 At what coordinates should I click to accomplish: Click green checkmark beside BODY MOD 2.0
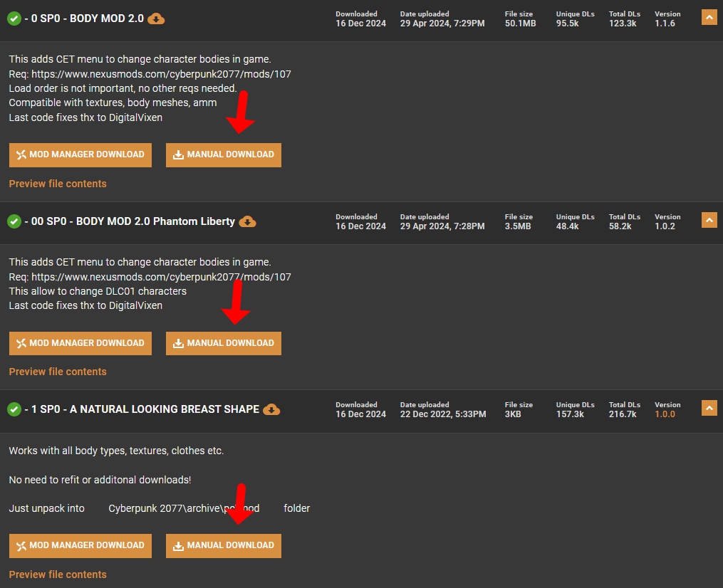14,19
